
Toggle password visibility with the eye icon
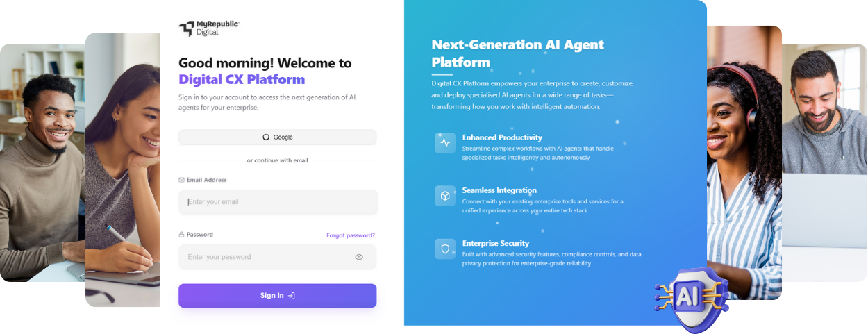click(359, 257)
